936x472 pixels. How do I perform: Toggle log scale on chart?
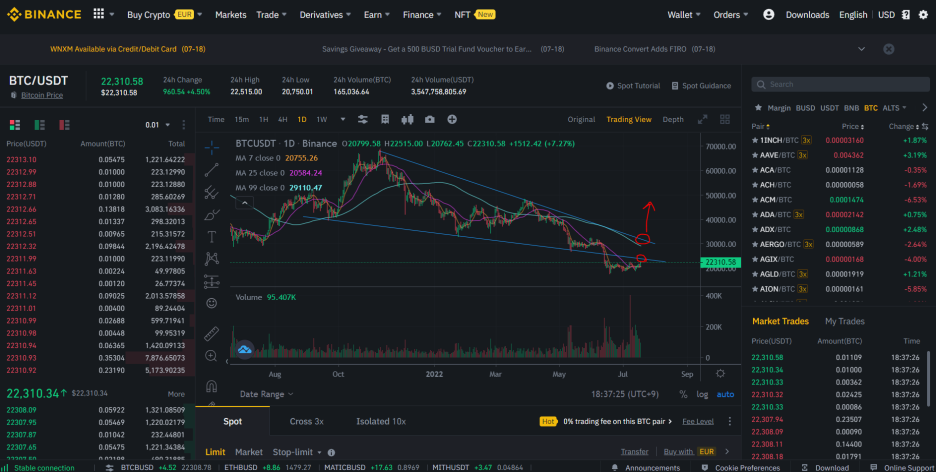[702, 394]
